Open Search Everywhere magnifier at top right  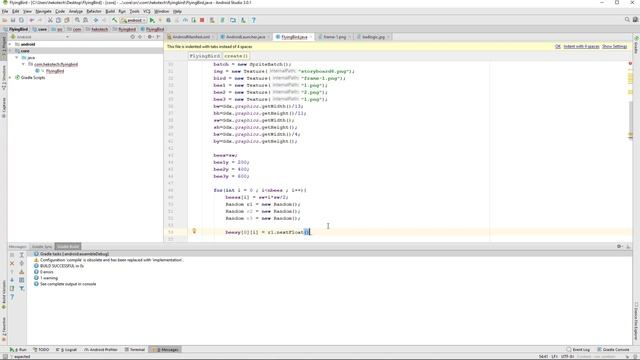coord(627,20)
